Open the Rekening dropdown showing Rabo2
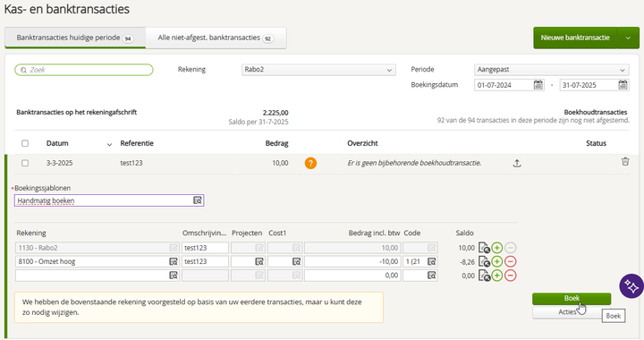 click(318, 70)
